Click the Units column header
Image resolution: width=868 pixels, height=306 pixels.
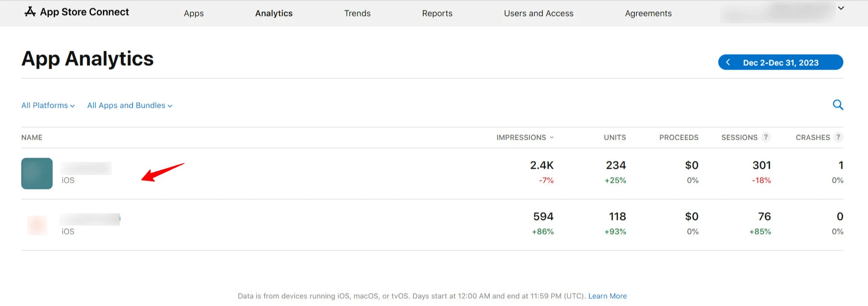[614, 138]
